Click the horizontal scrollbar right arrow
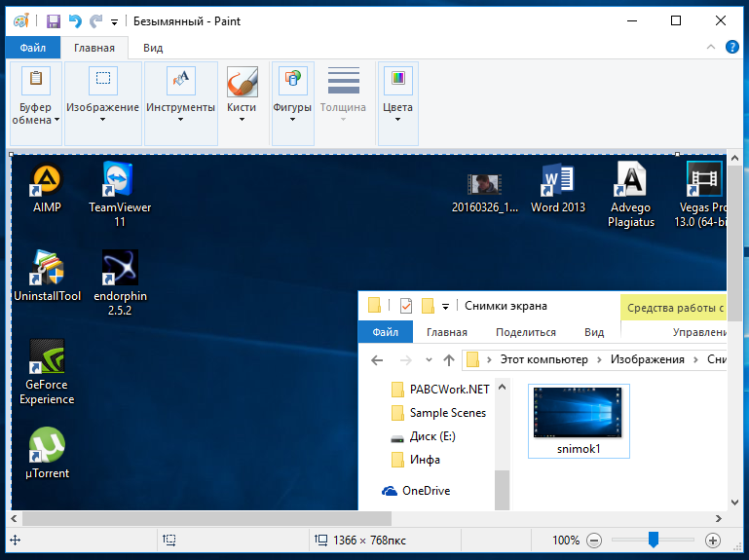This screenshot has height=560, width=749. click(719, 518)
